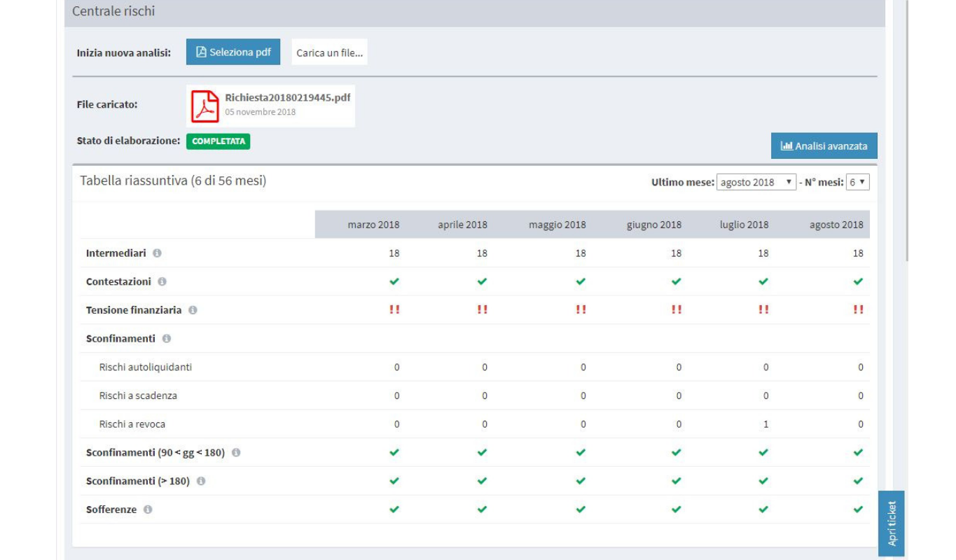Click the Carica un file field
The width and height of the screenshot is (956, 560).
pos(330,52)
